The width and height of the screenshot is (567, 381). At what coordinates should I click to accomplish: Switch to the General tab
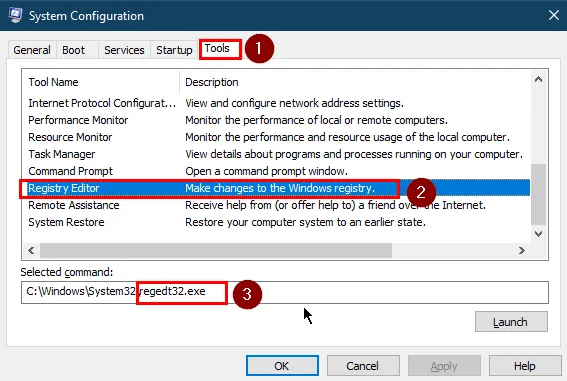pos(32,50)
